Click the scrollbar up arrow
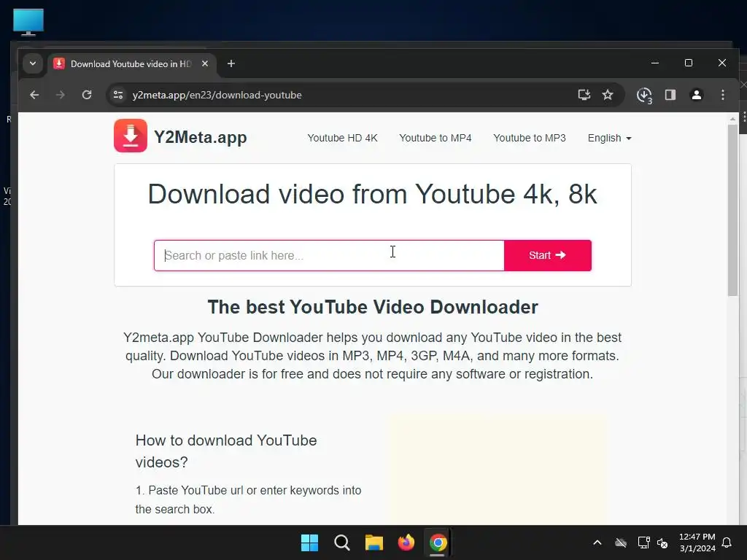The image size is (747, 560). (732, 119)
